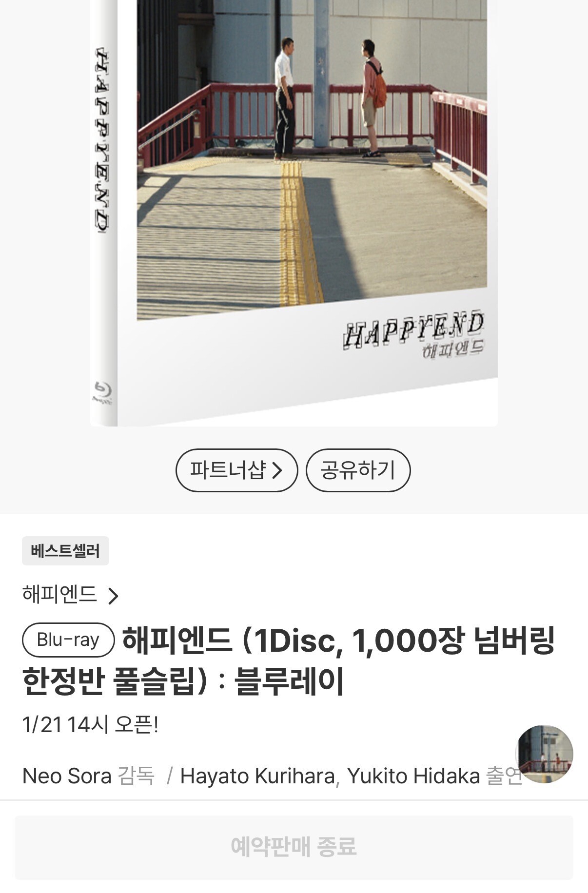Select the 해피엔드 1Disc 한정반 product title
The width and height of the screenshot is (588, 893).
click(289, 660)
